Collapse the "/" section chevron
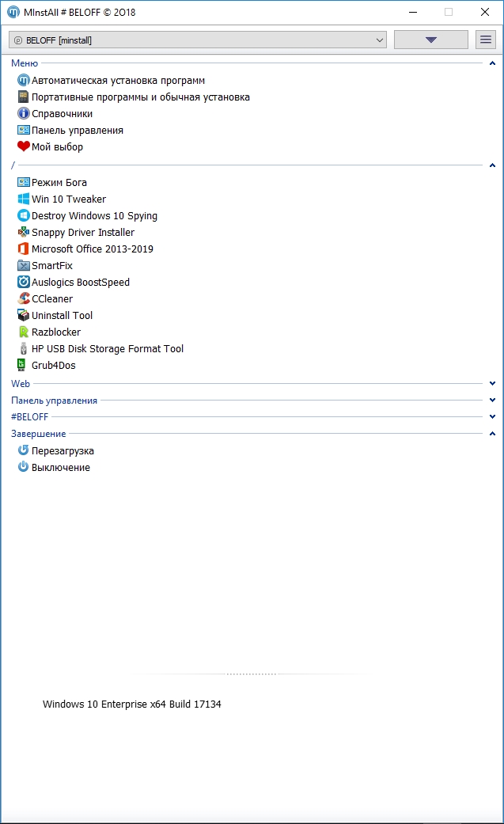This screenshot has height=824, width=504. pyautogui.click(x=492, y=165)
